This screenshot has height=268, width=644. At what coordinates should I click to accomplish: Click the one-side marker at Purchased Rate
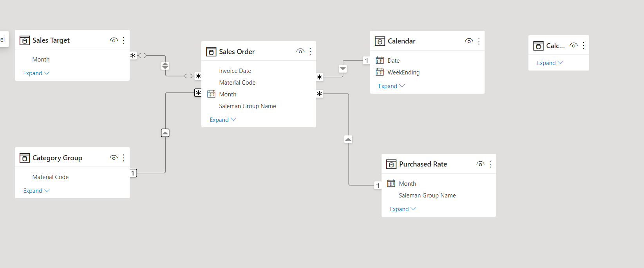pyautogui.click(x=378, y=186)
